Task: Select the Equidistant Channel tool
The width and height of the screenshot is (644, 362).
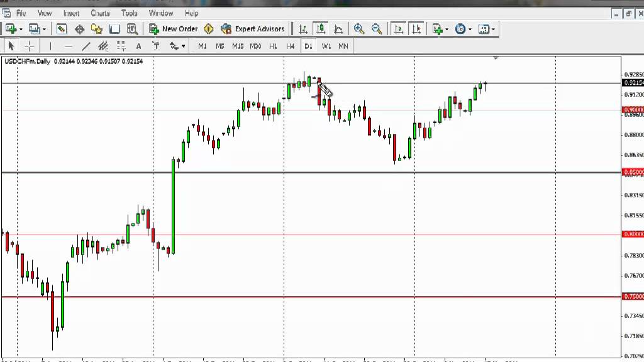Action: pos(104,46)
